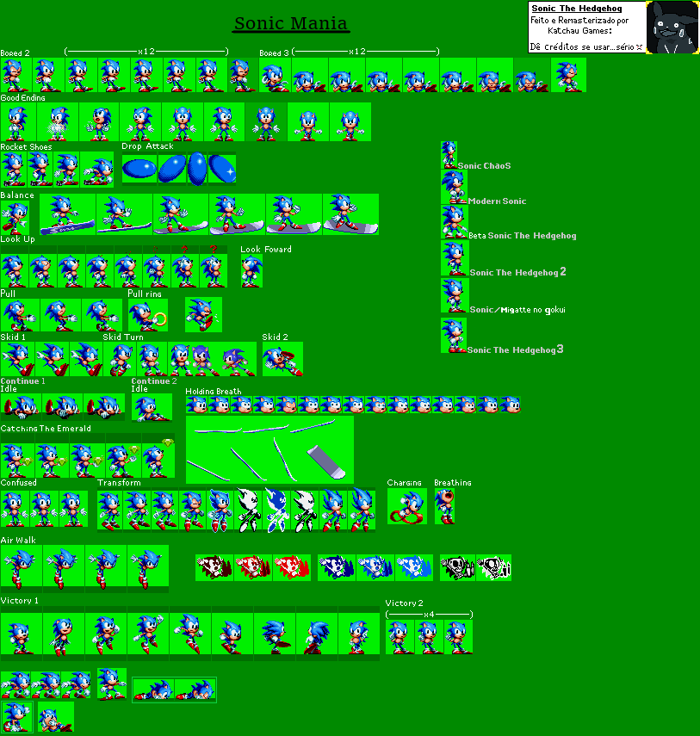
Task: Click the blue-tinted silhouette Transform frame
Action: [x=276, y=510]
